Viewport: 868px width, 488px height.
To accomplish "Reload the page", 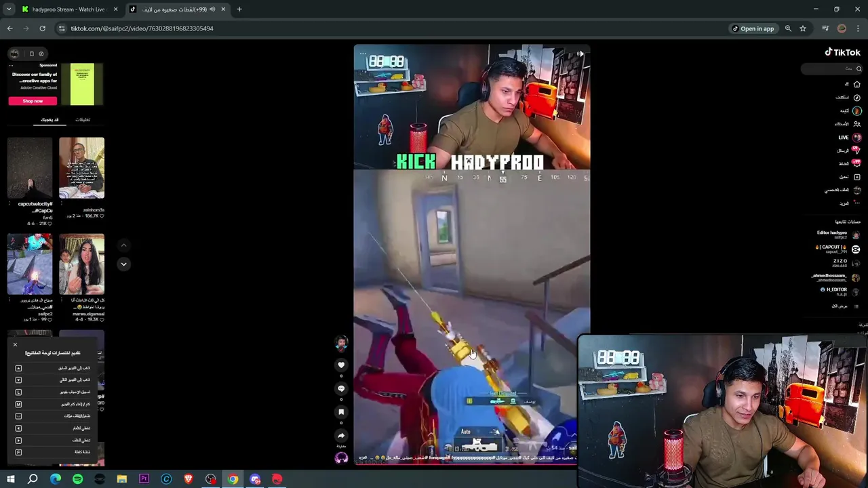I will [x=42, y=28].
